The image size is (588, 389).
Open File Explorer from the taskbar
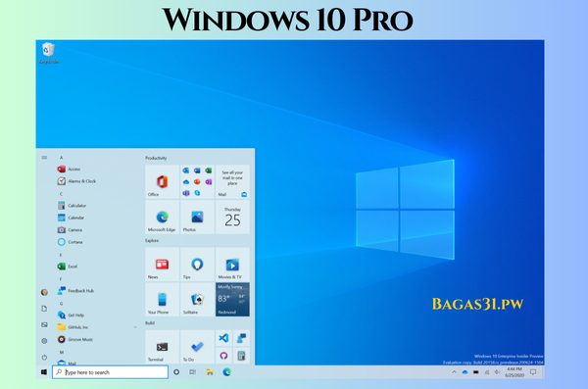210,372
